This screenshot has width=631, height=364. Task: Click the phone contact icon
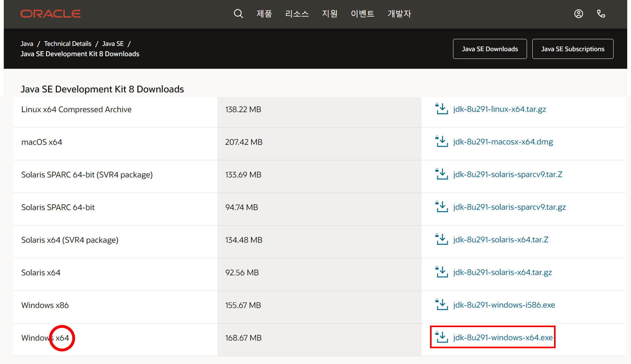click(x=601, y=14)
